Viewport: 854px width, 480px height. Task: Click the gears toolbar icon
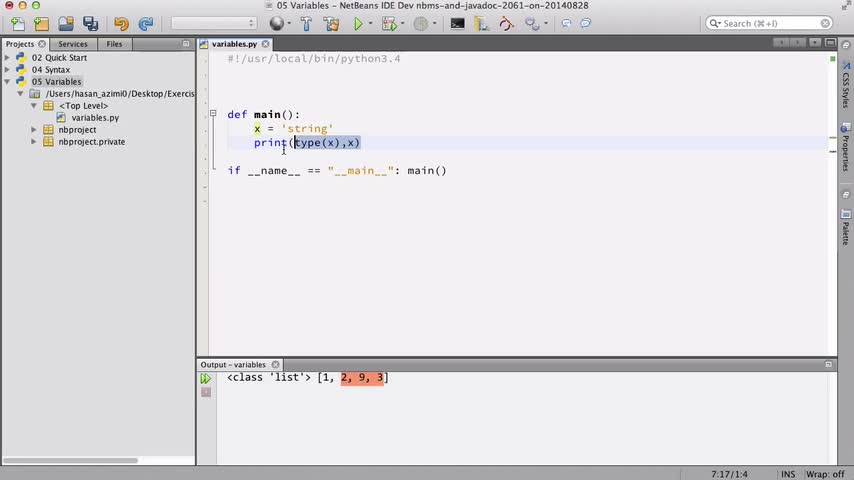point(532,23)
